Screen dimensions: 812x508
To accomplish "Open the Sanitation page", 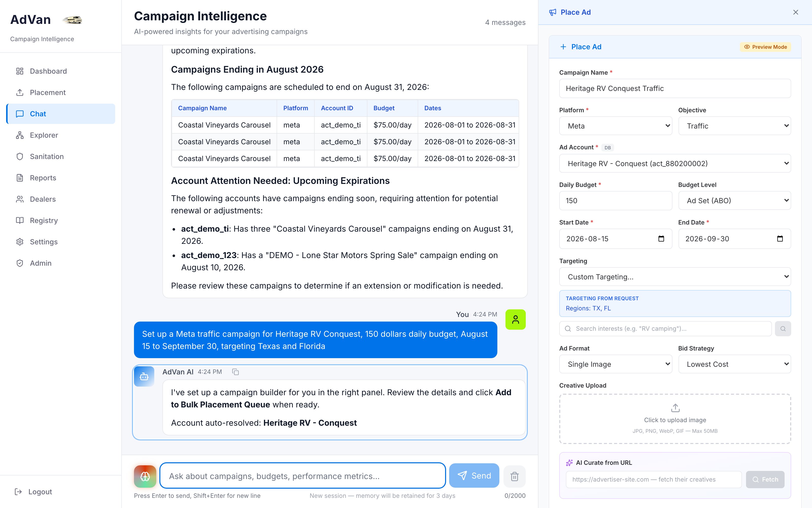I will [61, 156].
